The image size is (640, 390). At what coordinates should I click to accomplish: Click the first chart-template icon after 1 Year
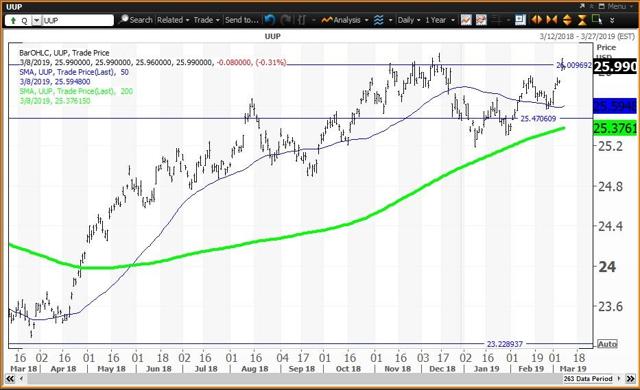point(466,20)
